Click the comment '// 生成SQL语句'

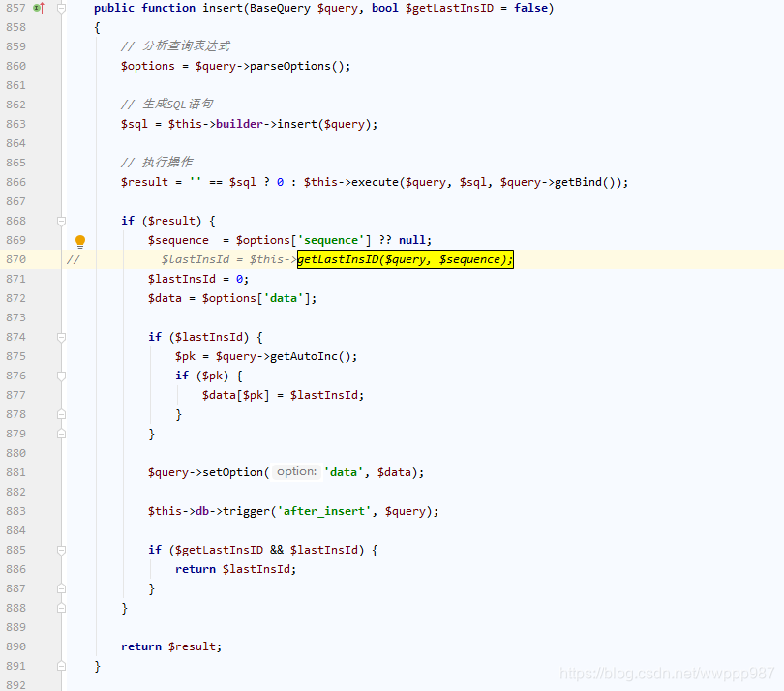(x=167, y=104)
